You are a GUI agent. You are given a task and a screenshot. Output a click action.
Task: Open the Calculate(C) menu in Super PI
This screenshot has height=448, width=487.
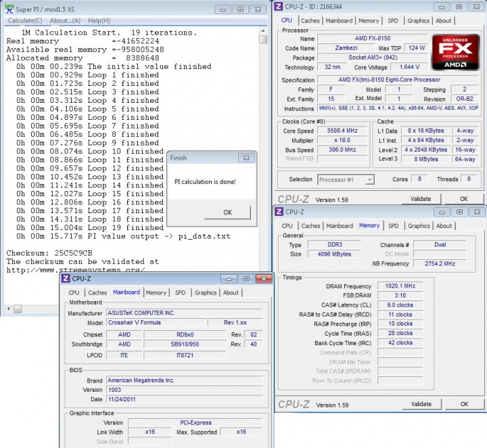tap(25, 20)
